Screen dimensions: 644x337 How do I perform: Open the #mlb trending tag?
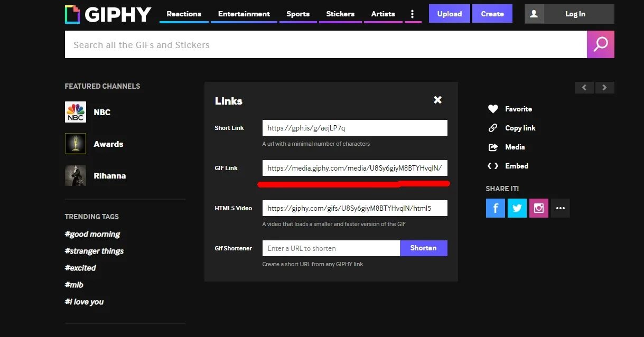[x=74, y=285]
